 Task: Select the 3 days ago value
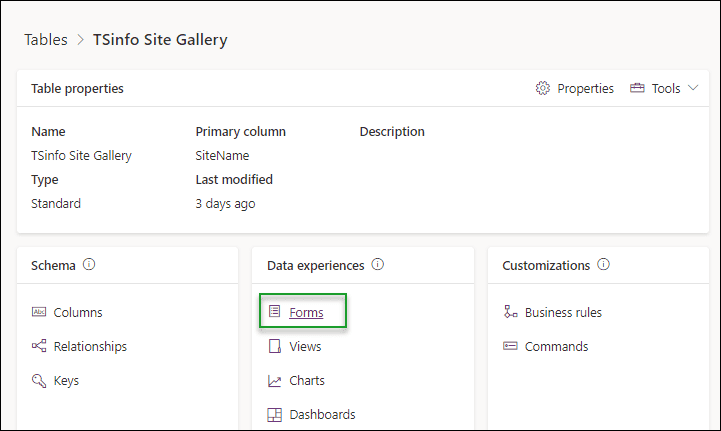(225, 203)
